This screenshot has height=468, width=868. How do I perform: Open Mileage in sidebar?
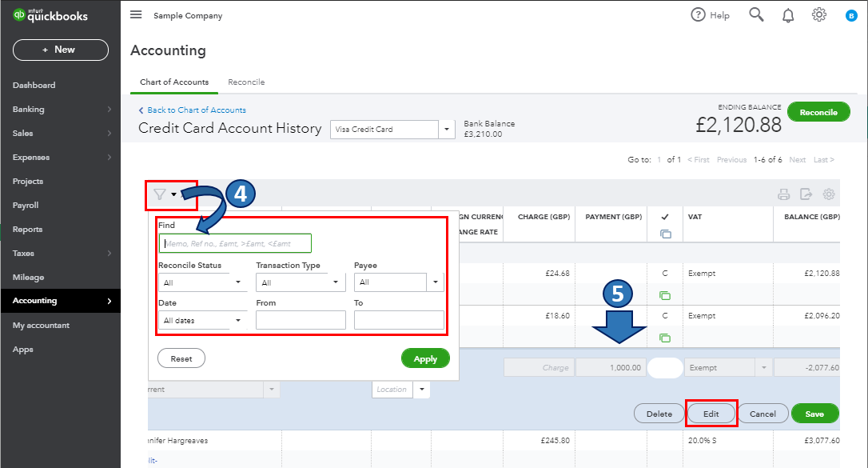28,278
